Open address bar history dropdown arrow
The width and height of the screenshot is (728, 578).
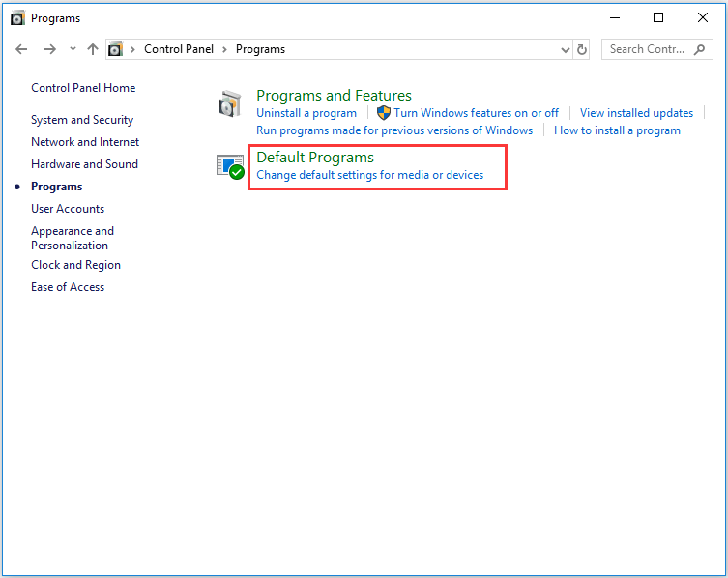[x=565, y=49]
